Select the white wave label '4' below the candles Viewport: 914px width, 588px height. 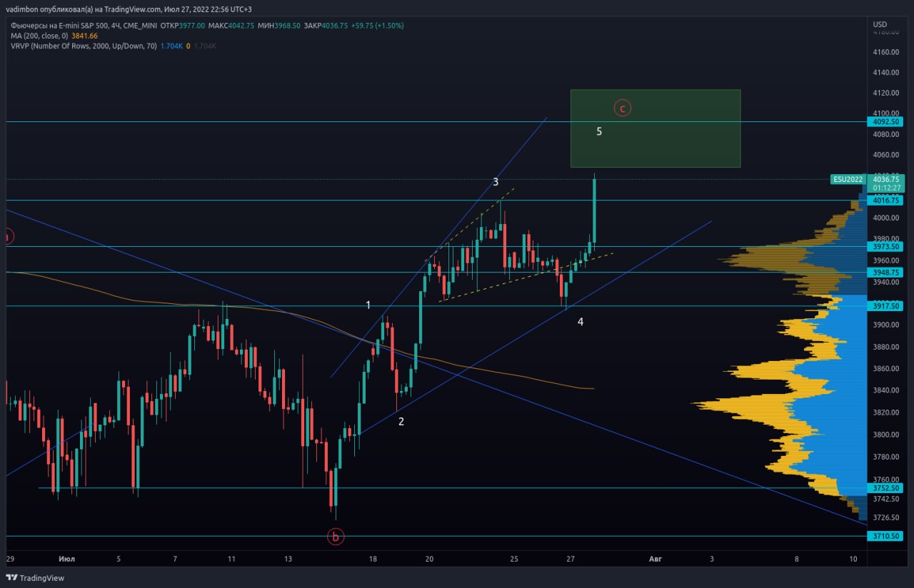tap(581, 322)
